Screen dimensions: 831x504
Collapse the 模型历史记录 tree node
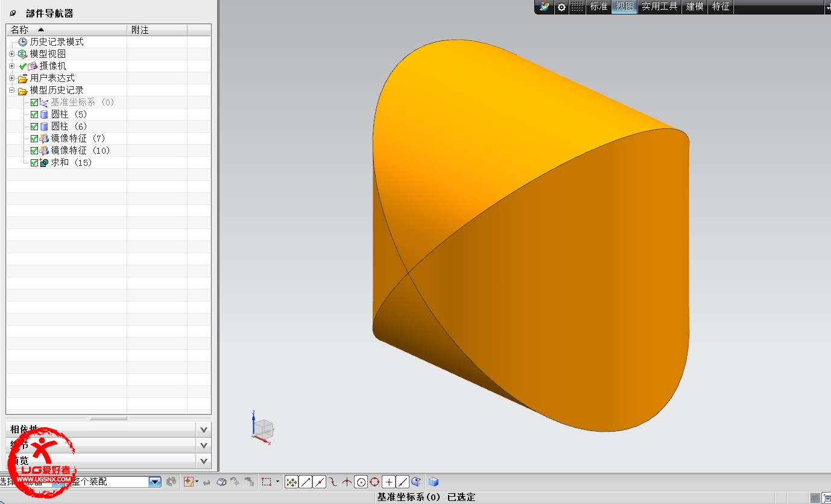coord(11,90)
